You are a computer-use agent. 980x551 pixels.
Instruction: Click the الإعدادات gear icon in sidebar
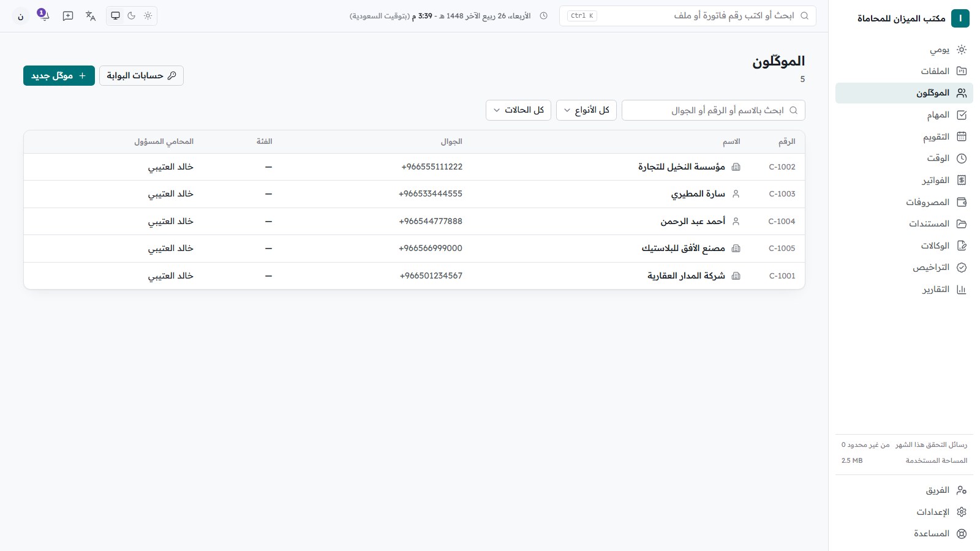pos(962,512)
